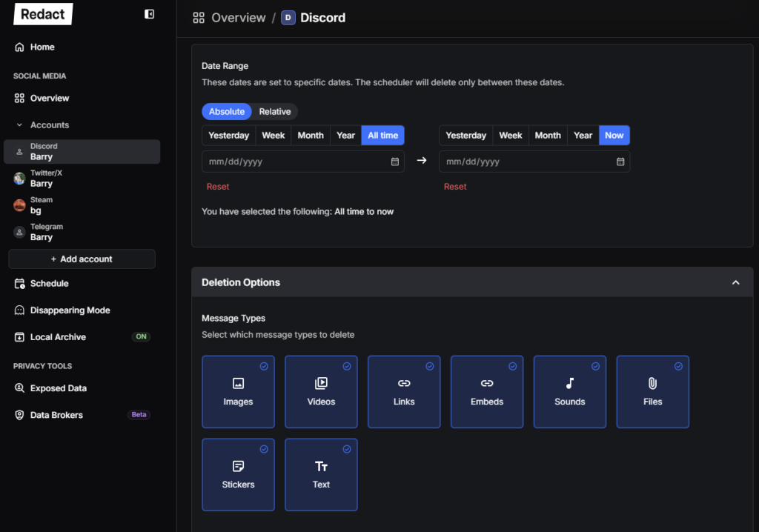The width and height of the screenshot is (759, 532).
Task: Select the Absolute date range mode
Action: [227, 112]
